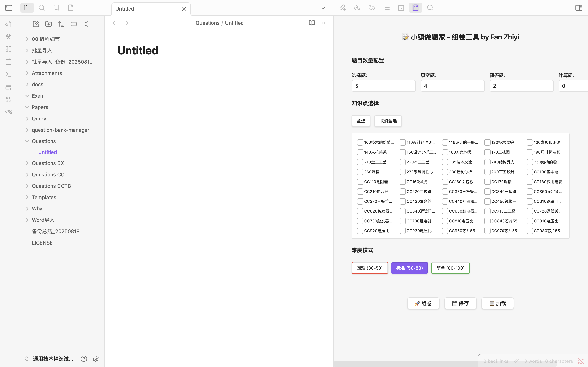The width and height of the screenshot is (588, 367).
Task: Open the LICENSE file in tree
Action: click(42, 243)
